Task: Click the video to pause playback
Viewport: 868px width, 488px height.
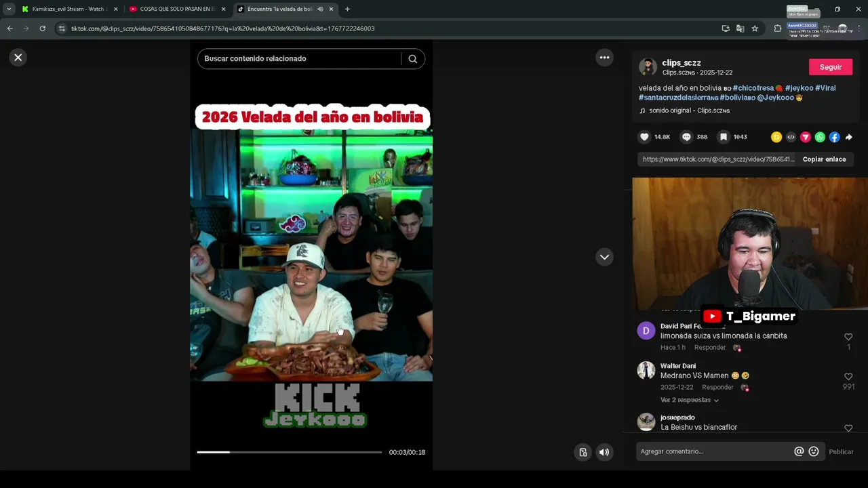Action: coord(311,256)
